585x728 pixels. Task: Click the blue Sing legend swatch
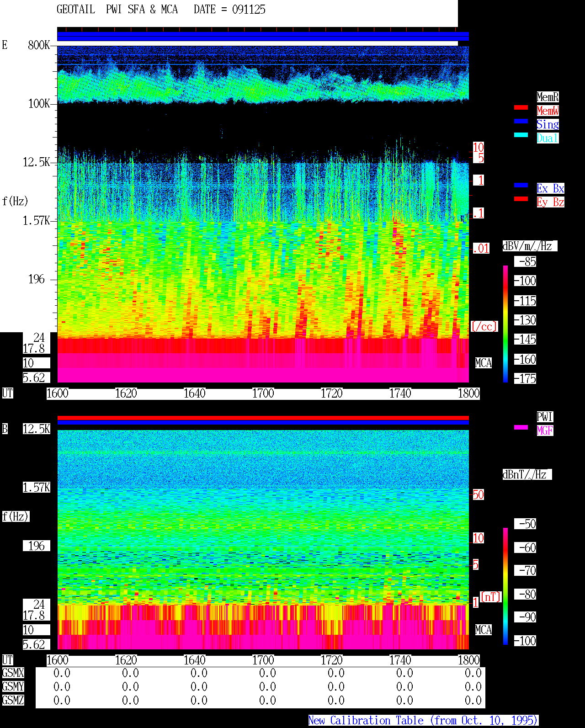521,121
